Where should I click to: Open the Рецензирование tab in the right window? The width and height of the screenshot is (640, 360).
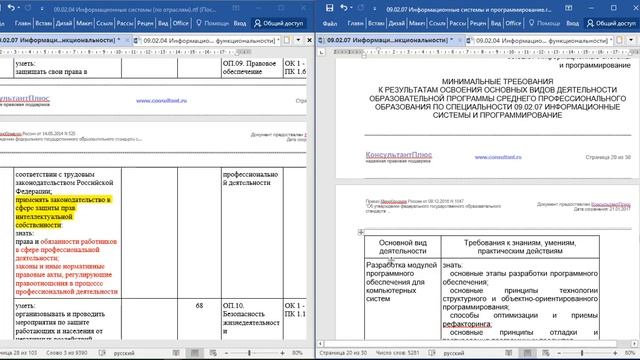tap(478, 24)
